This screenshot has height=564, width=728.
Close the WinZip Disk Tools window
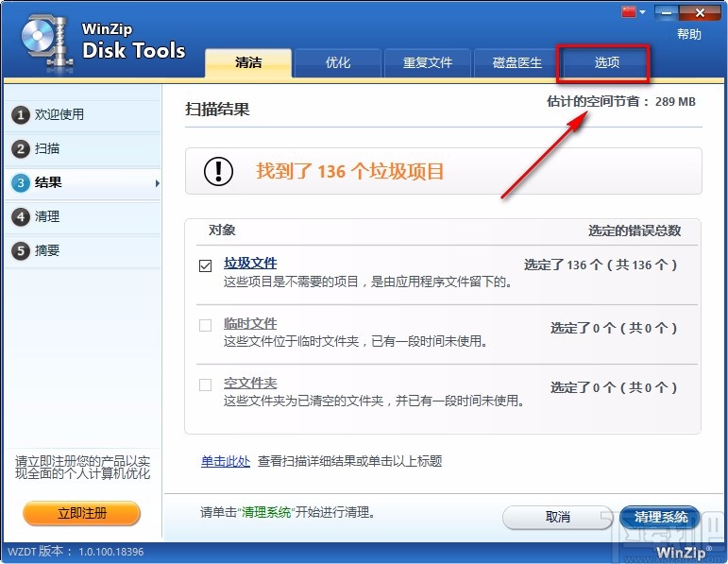coord(700,13)
